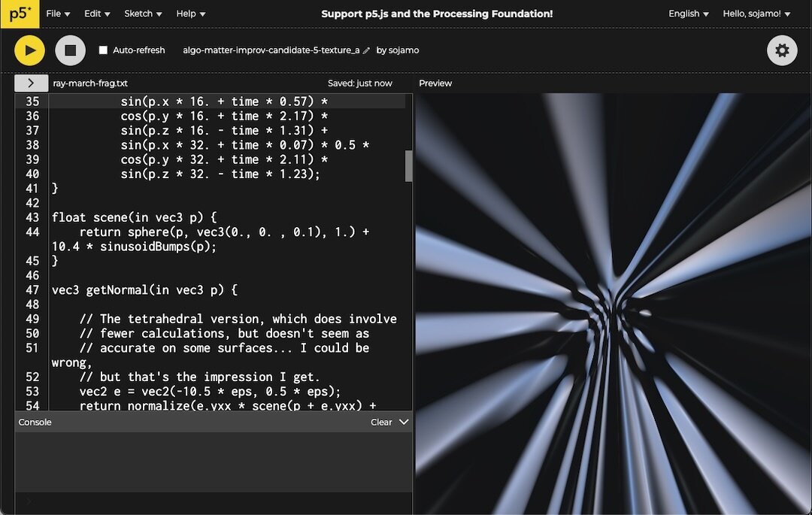Click the return sphere(p, vec3 line 44
Viewport: 812px width, 515px height.
pos(224,232)
